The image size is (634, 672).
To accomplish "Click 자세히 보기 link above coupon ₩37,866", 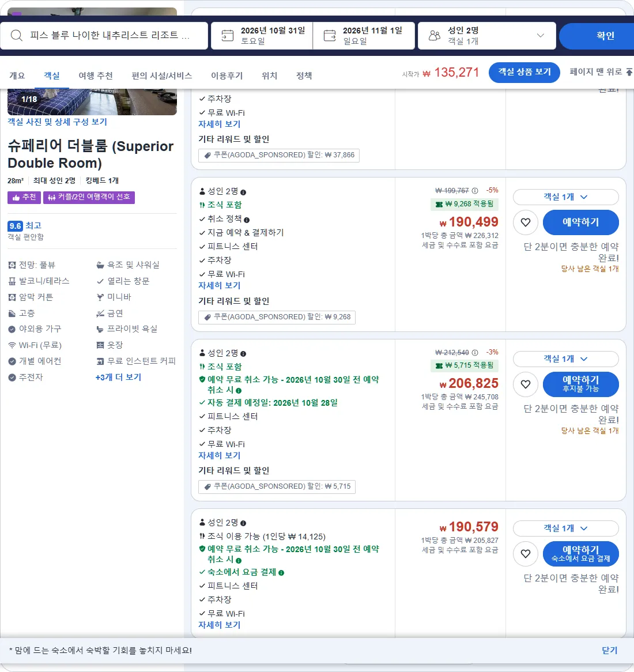I will pos(219,124).
